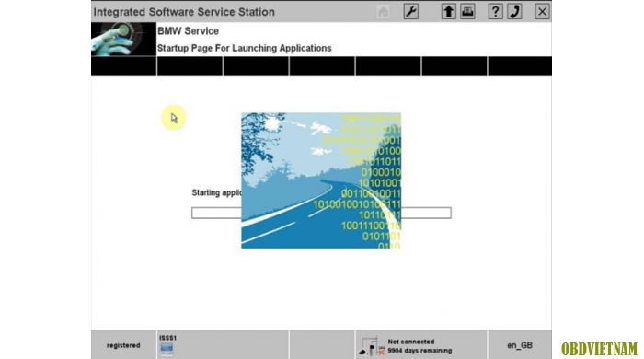The image size is (644, 359).
Task: Click the "Not connected" status text
Action: (410, 342)
